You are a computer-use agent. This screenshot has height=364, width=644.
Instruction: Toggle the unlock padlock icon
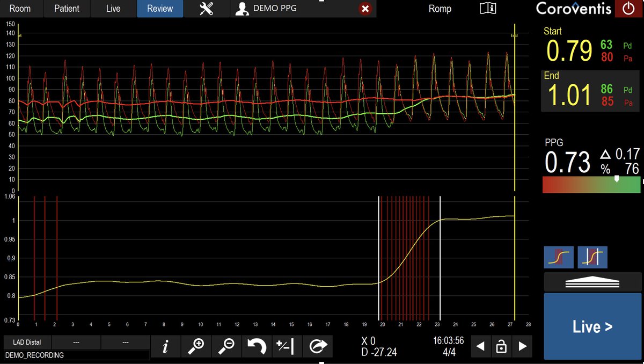click(501, 347)
